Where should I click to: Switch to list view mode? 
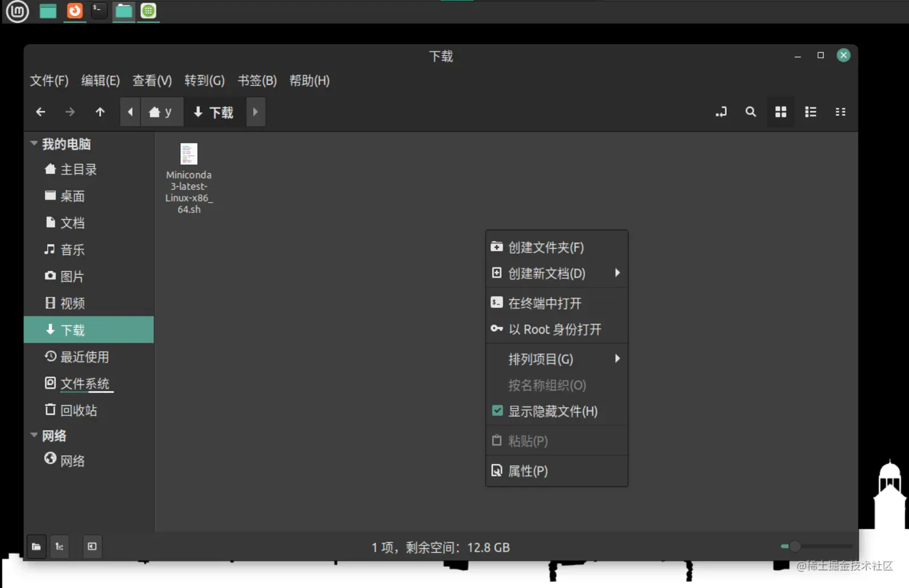coord(810,112)
